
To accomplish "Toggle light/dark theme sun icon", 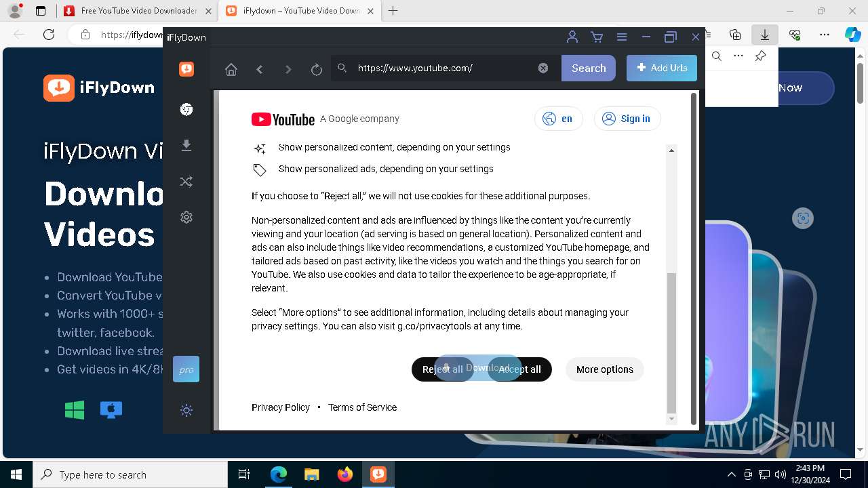I will (186, 410).
